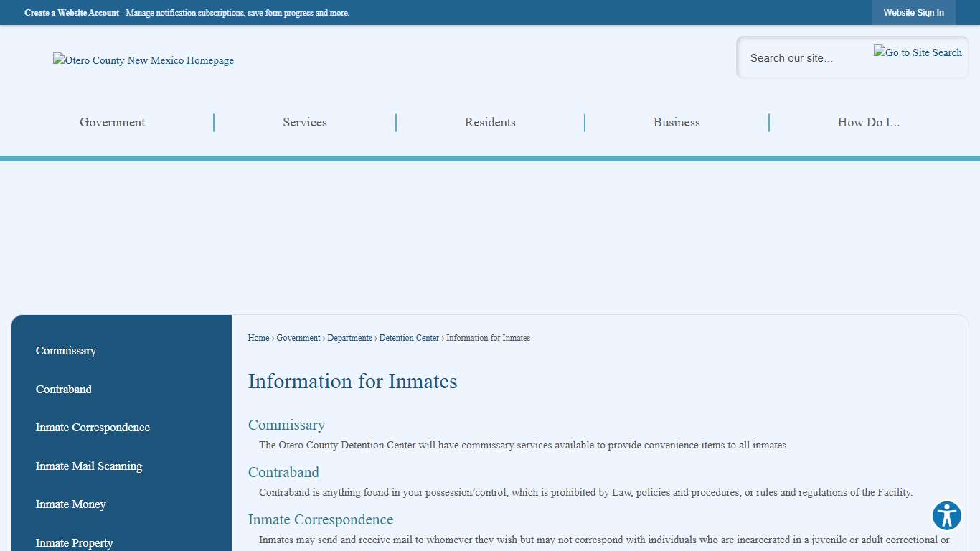Viewport: 980px width, 551px height.
Task: Select Inmate Money in sidebar
Action: (x=70, y=504)
